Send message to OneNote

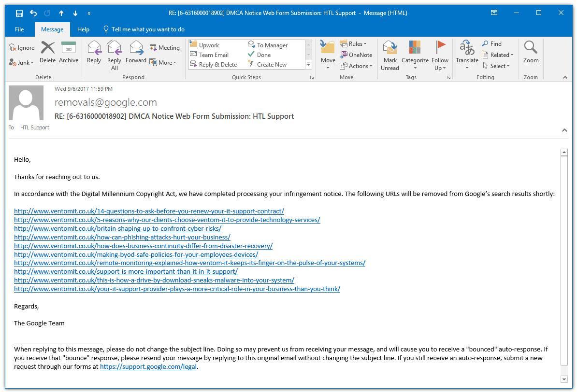pos(356,55)
